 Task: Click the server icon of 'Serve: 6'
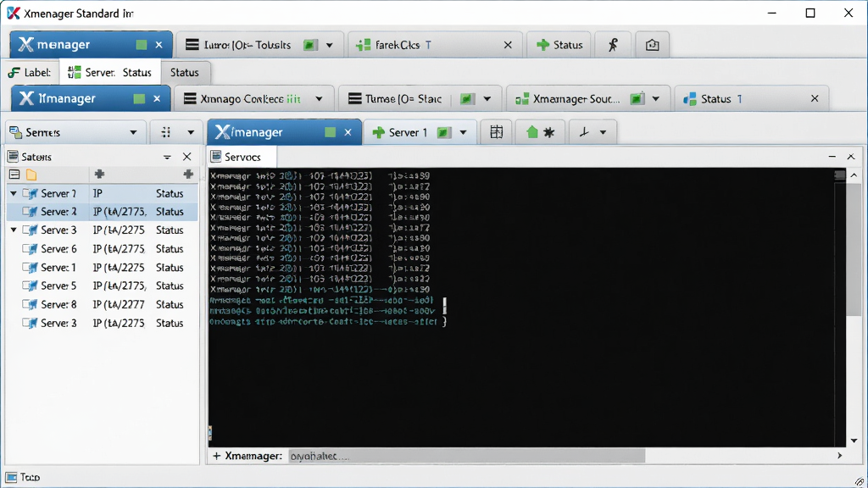(30, 249)
